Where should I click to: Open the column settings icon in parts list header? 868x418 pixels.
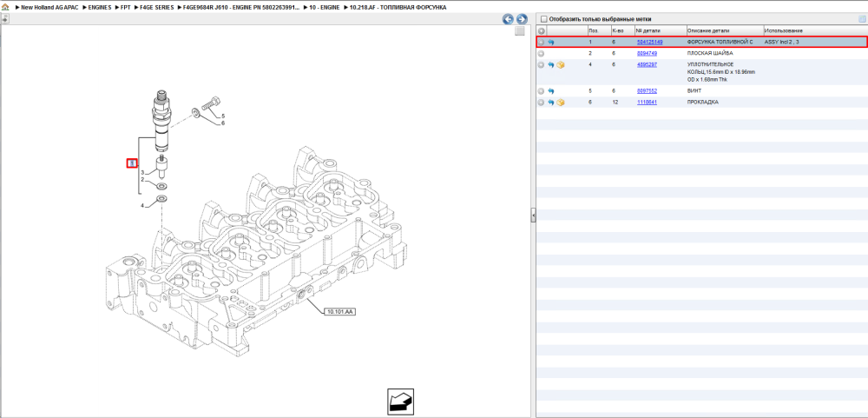(x=861, y=19)
